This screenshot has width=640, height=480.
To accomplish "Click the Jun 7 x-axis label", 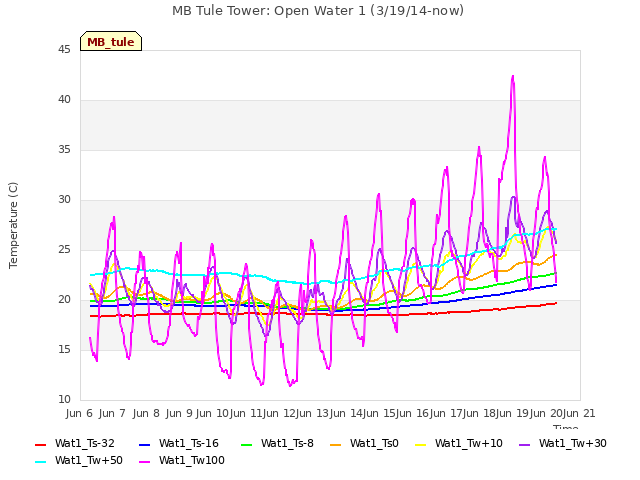I will tap(112, 413).
